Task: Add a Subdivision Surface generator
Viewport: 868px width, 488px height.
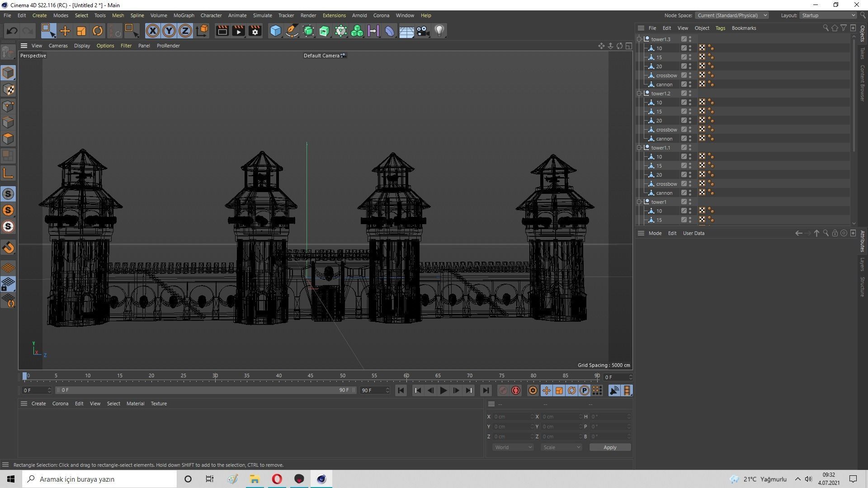Action: click(x=308, y=31)
